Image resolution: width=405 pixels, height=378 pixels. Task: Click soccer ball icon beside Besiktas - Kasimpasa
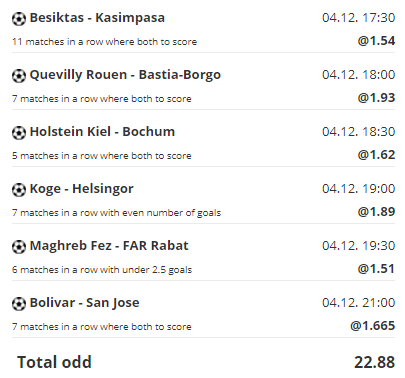coord(19,19)
